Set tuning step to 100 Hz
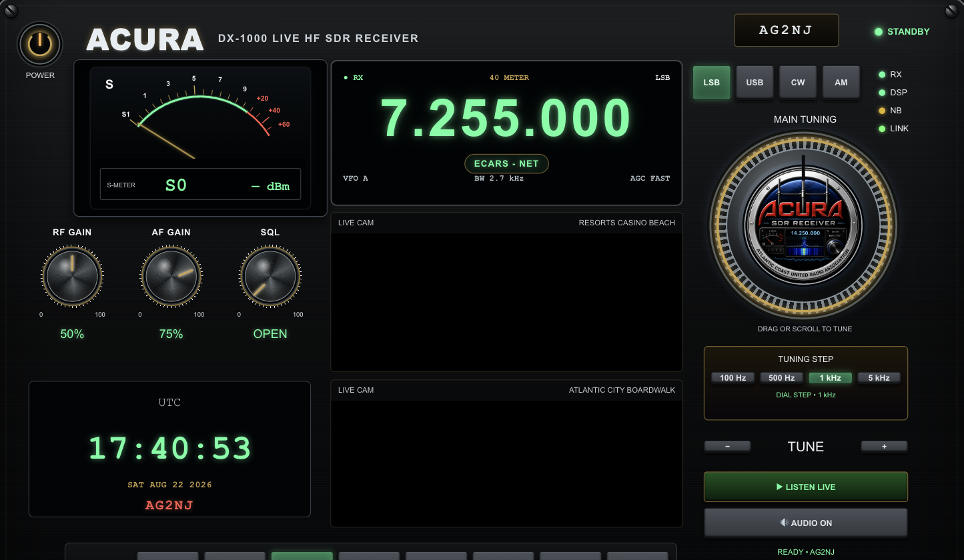Image resolution: width=964 pixels, height=560 pixels. (733, 378)
